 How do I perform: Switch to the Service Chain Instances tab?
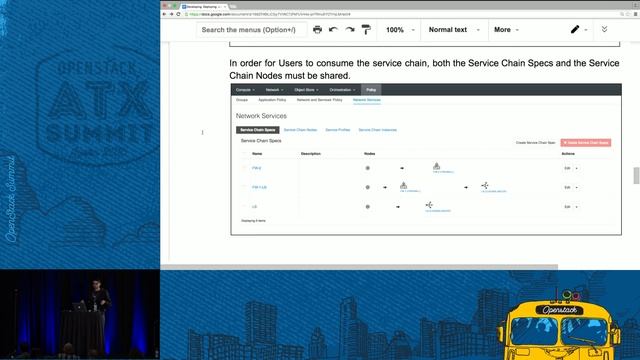point(378,130)
